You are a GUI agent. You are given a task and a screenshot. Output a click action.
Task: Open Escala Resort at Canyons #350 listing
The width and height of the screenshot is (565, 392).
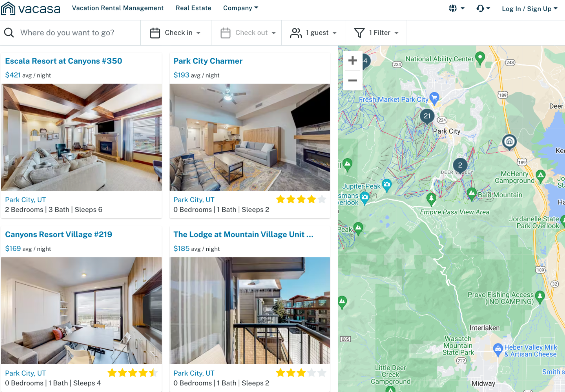coord(64,61)
